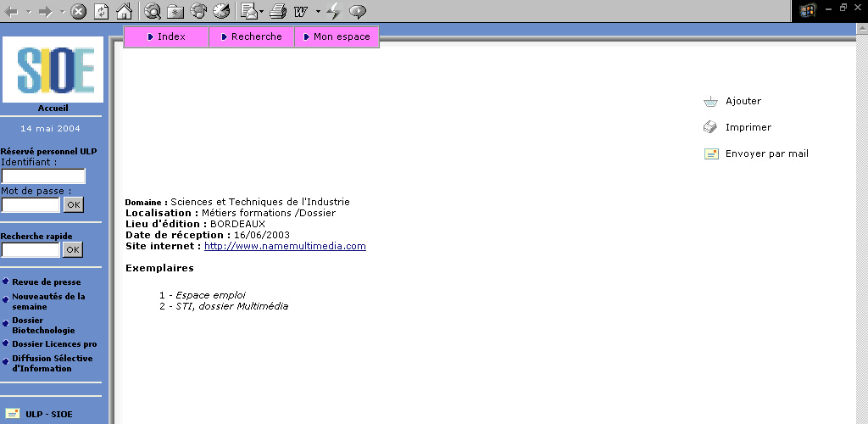
Task: Refresh the page with the Reload icon
Action: pos(102,11)
